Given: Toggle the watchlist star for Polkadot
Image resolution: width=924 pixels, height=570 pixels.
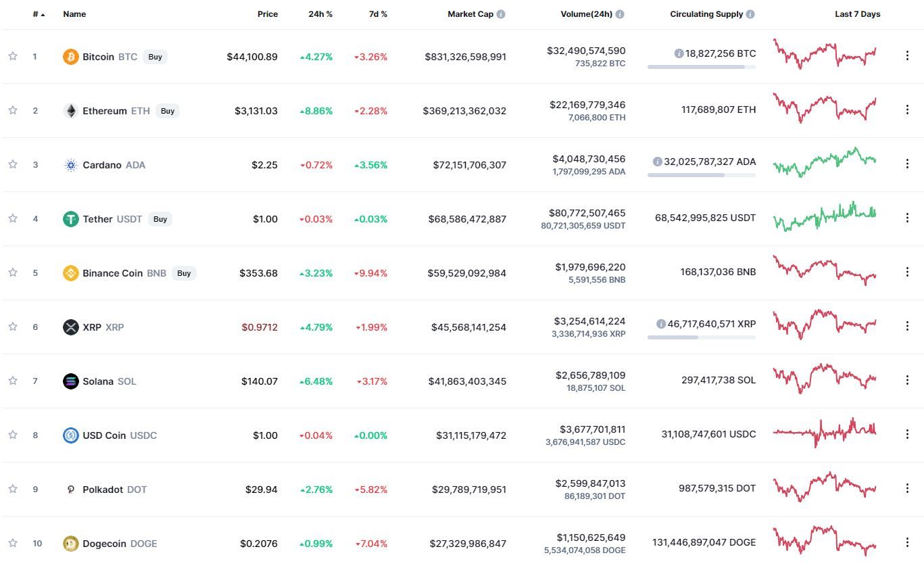Looking at the screenshot, I should click(x=13, y=489).
